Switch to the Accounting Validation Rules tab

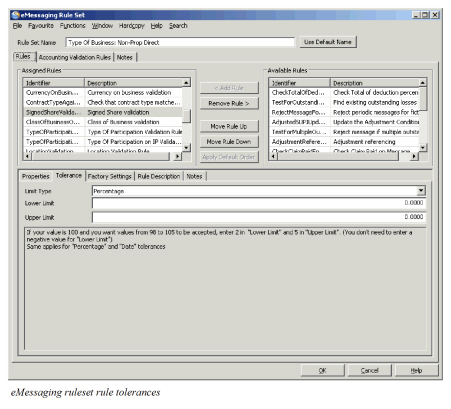click(75, 57)
